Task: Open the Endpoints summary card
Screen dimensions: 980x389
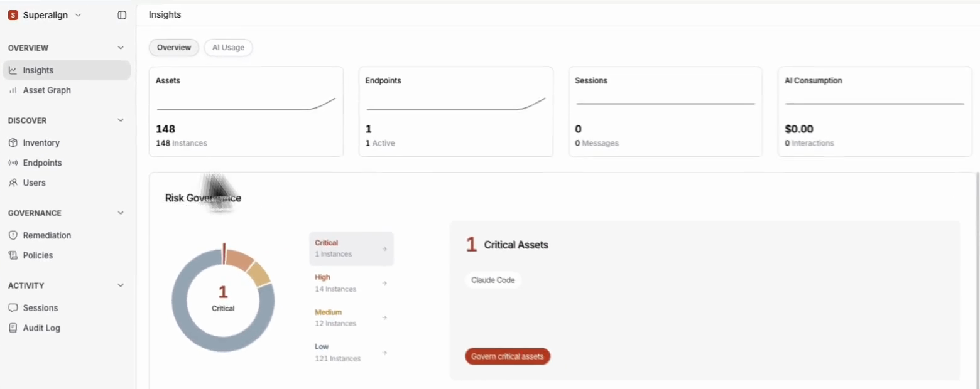Action: point(456,112)
